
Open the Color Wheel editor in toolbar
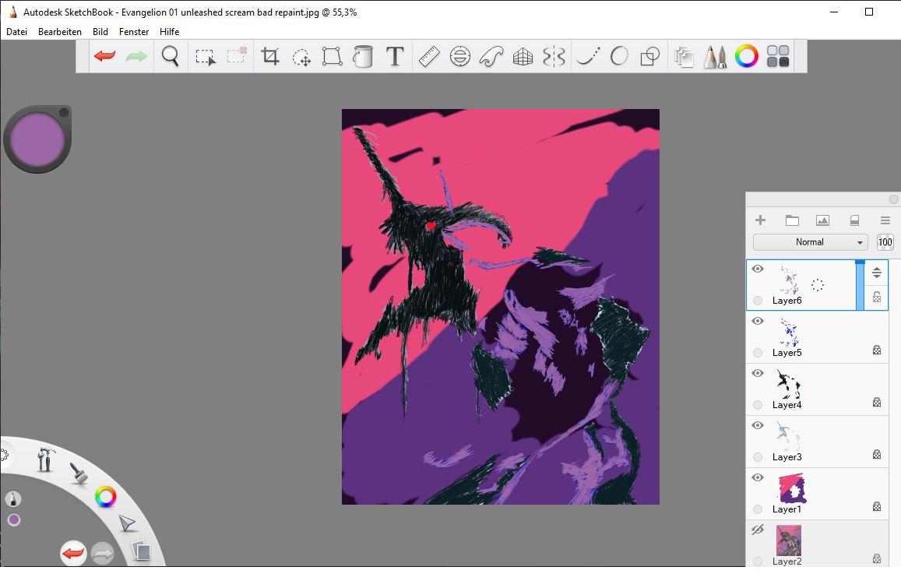747,56
